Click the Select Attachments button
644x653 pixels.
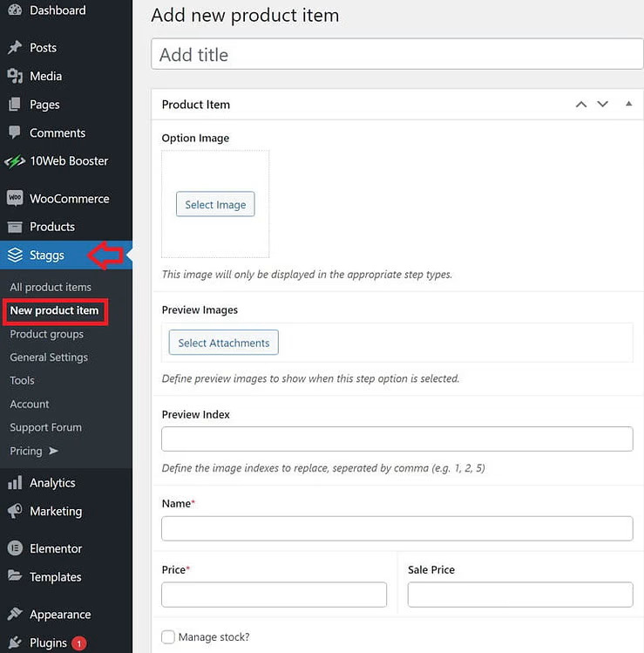click(224, 343)
